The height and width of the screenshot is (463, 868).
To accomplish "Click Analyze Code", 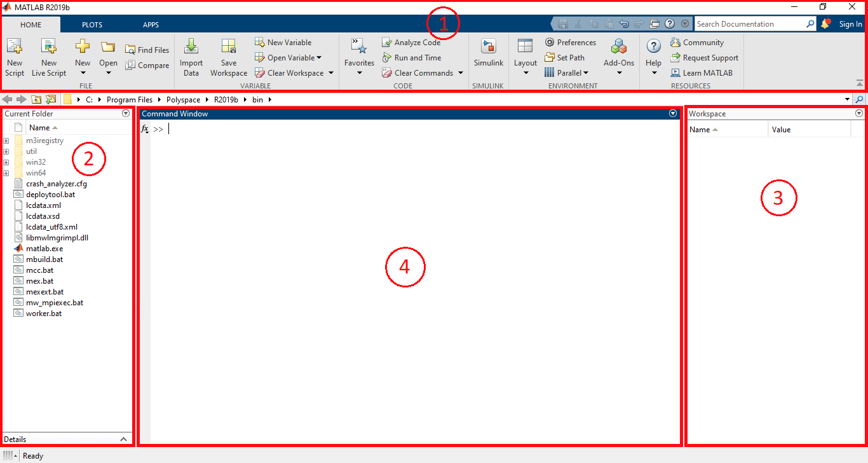I will [x=411, y=42].
